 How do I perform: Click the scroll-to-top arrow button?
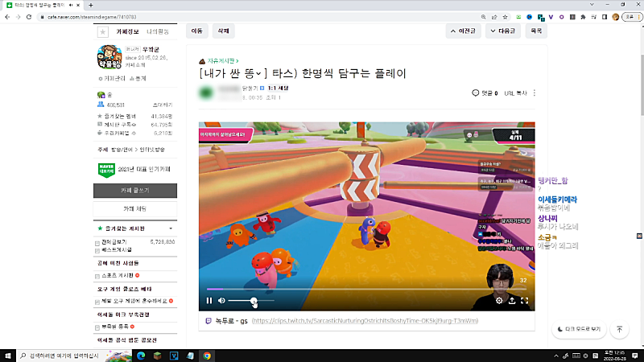[619, 329]
